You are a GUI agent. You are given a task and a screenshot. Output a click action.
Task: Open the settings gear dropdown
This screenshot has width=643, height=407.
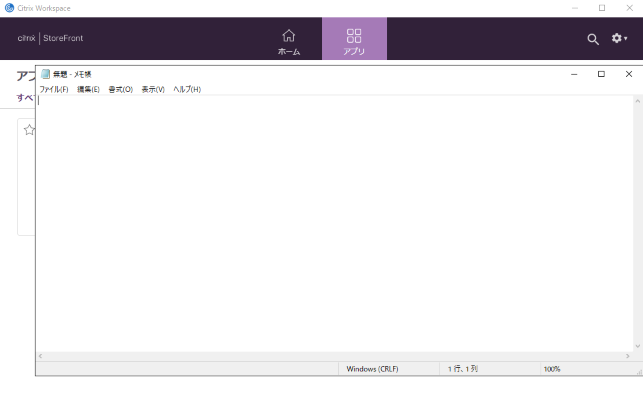click(619, 38)
